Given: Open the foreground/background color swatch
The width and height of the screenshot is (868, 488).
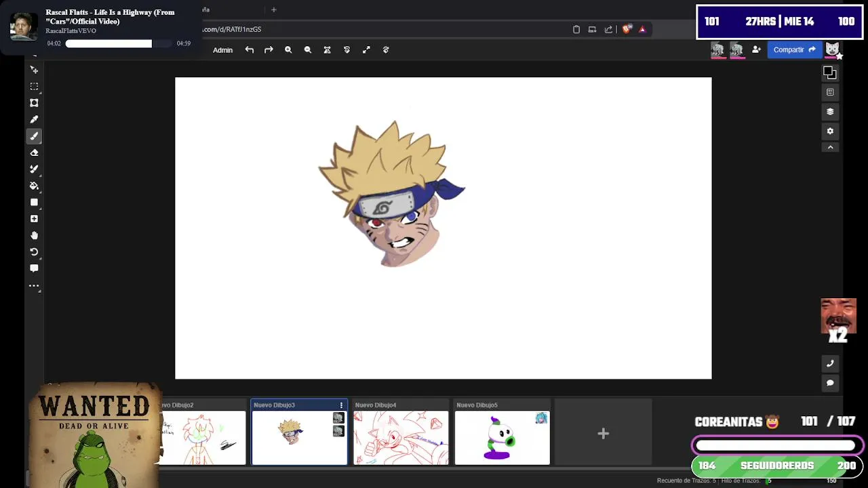Looking at the screenshot, I should coord(830,73).
